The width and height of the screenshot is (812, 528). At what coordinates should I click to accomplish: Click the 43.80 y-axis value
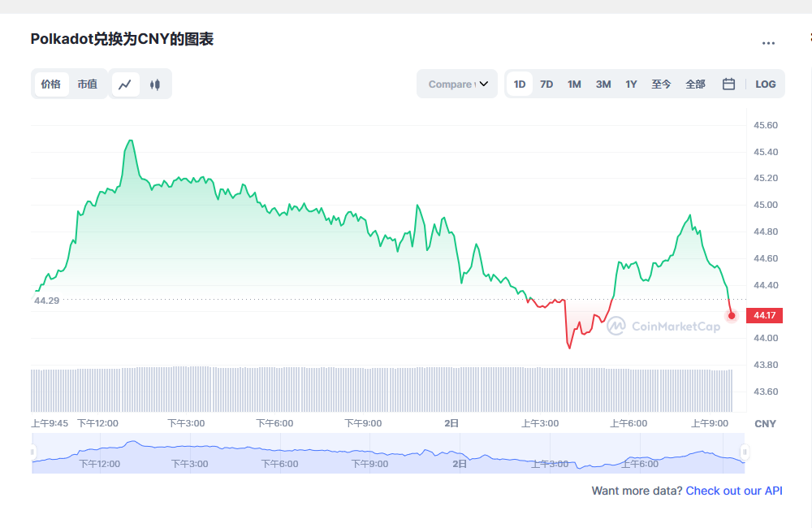click(766, 366)
